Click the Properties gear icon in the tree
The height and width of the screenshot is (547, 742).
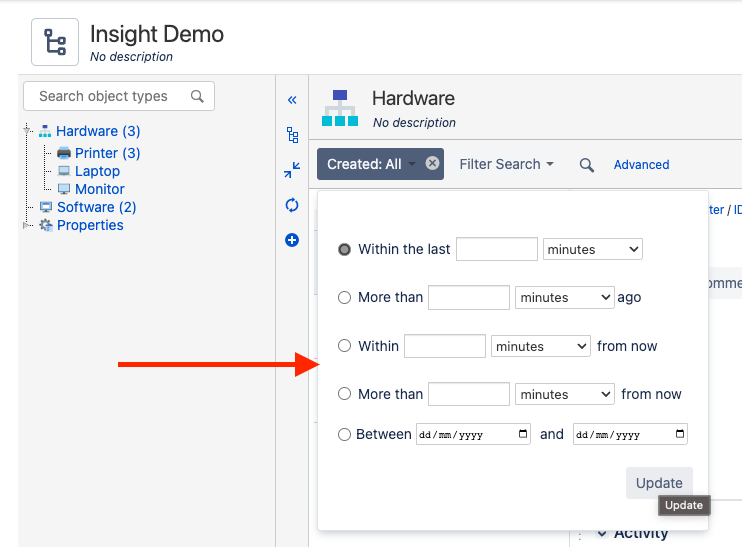pyautogui.click(x=46, y=225)
